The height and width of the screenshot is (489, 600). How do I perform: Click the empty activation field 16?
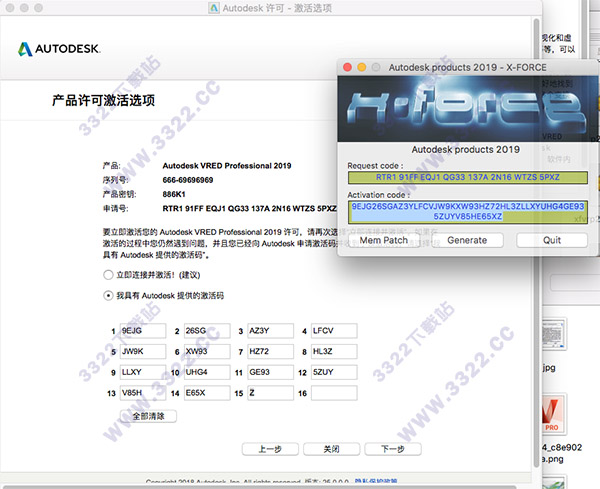coord(334,393)
